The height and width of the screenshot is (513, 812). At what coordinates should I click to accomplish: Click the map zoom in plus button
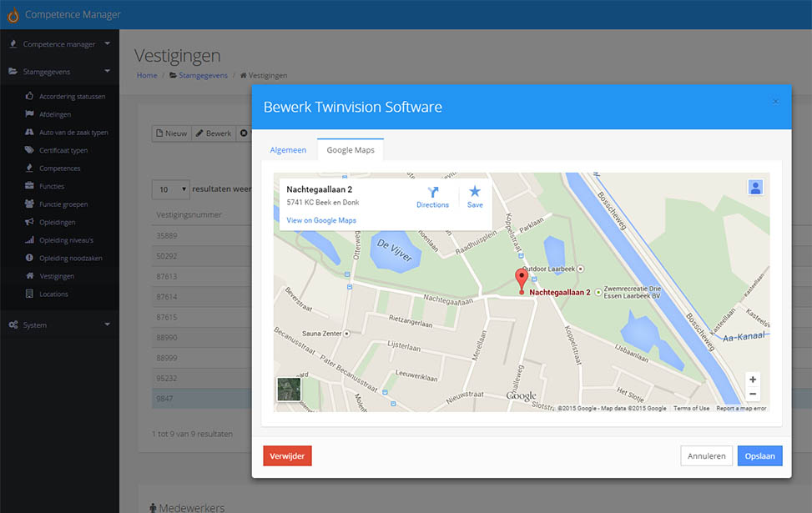[x=753, y=380]
